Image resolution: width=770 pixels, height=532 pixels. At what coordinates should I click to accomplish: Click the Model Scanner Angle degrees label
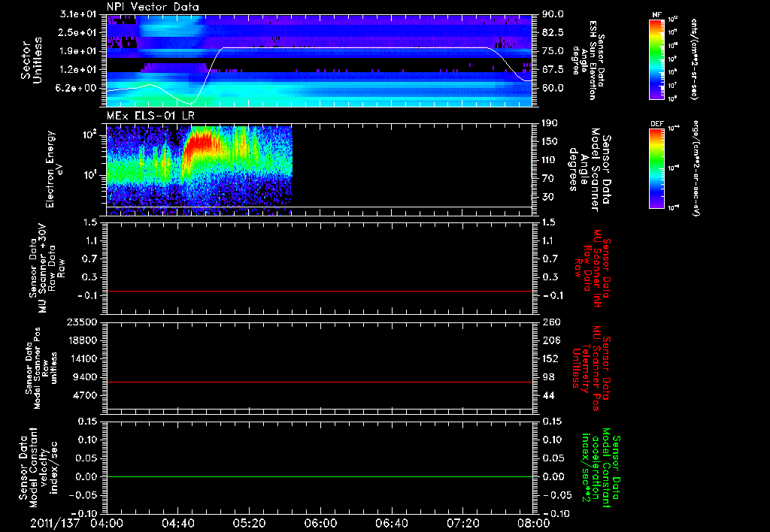(590, 170)
